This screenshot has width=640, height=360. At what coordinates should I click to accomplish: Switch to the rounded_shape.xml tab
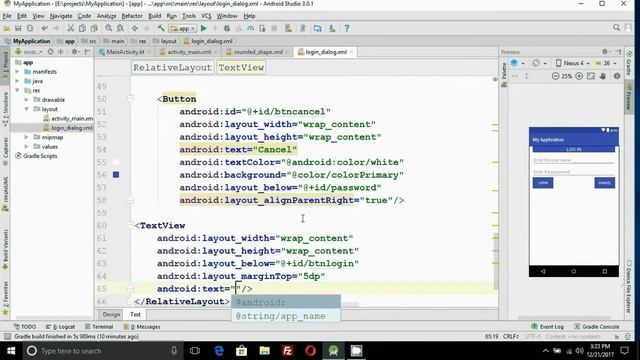(x=258, y=52)
